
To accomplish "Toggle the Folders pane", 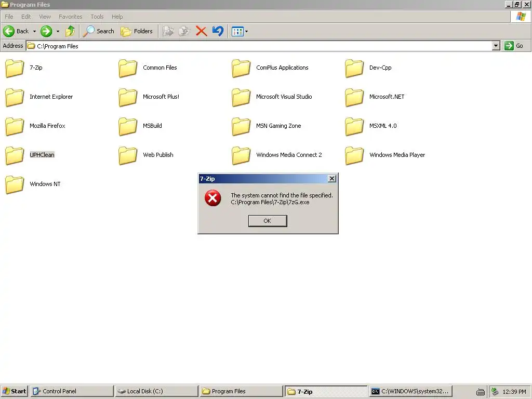I will tap(137, 31).
